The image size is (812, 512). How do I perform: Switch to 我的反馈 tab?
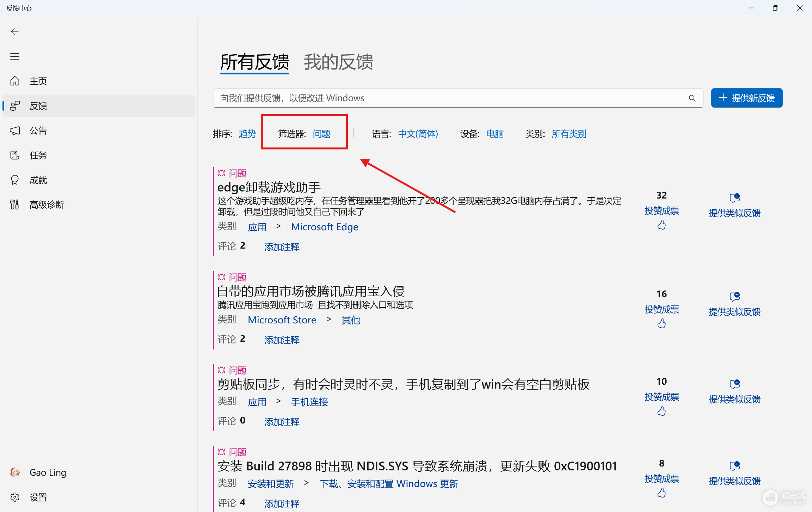[338, 62]
